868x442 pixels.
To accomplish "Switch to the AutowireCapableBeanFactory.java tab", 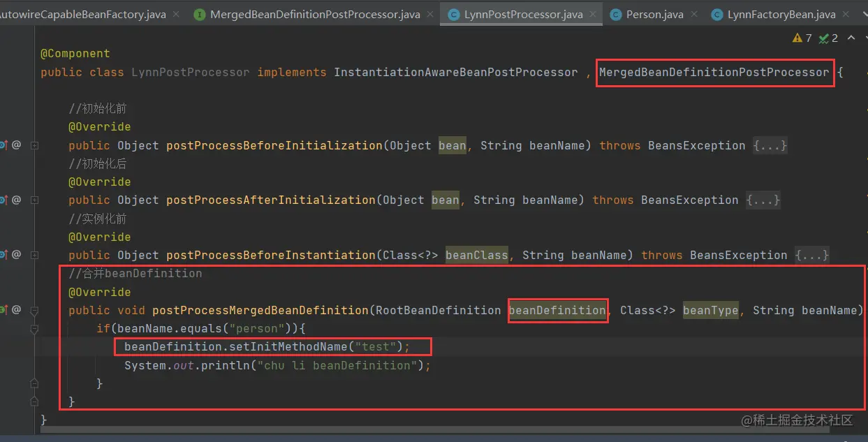I will click(82, 14).
